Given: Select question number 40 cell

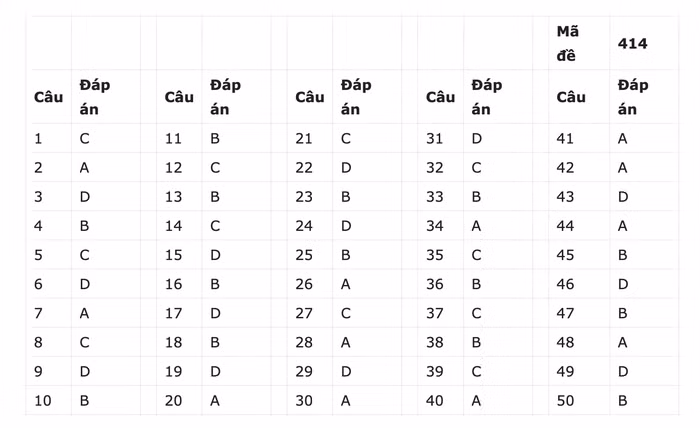Looking at the screenshot, I should 434,401.
